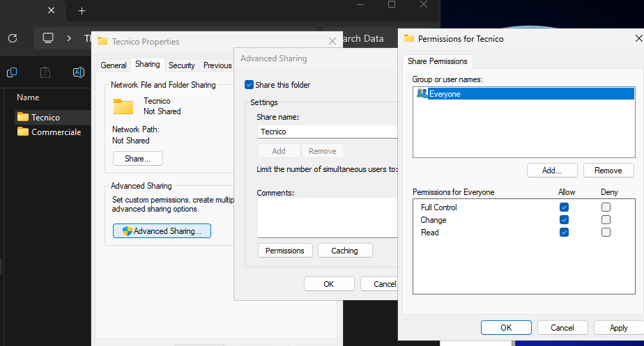
Task: Click the This PC monitor icon in address bar
Action: 48,38
